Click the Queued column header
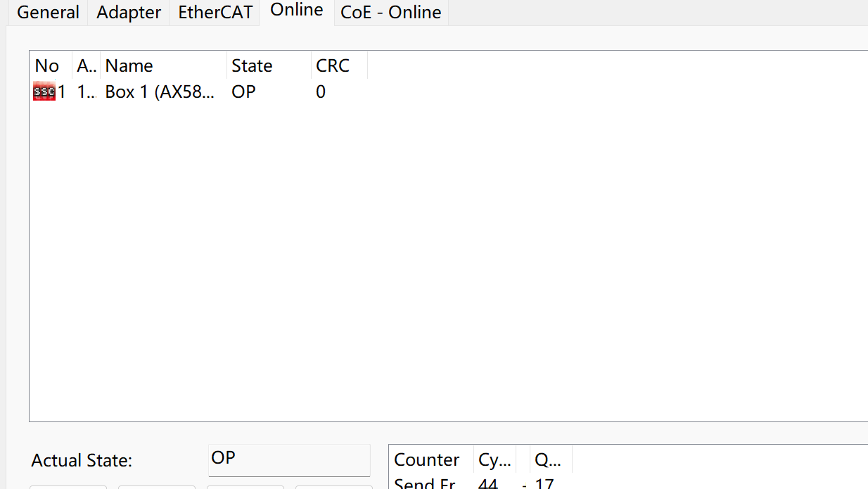 (549, 459)
